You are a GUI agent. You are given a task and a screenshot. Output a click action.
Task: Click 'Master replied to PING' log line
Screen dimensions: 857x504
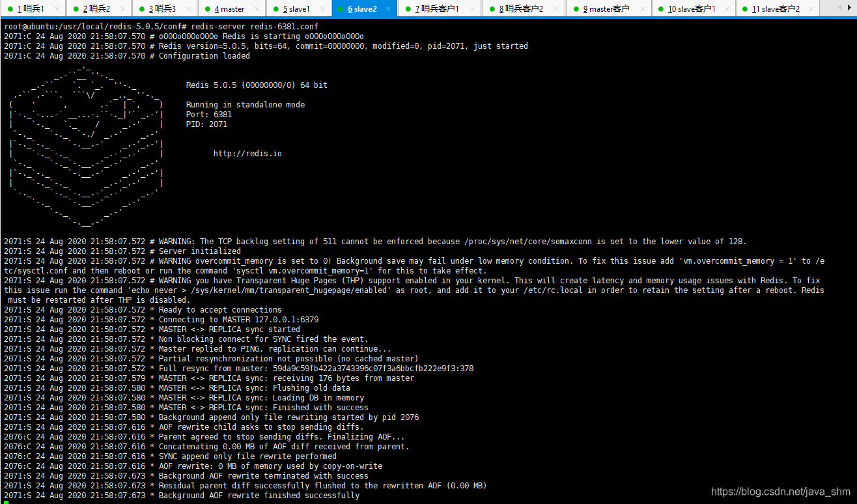(197, 349)
